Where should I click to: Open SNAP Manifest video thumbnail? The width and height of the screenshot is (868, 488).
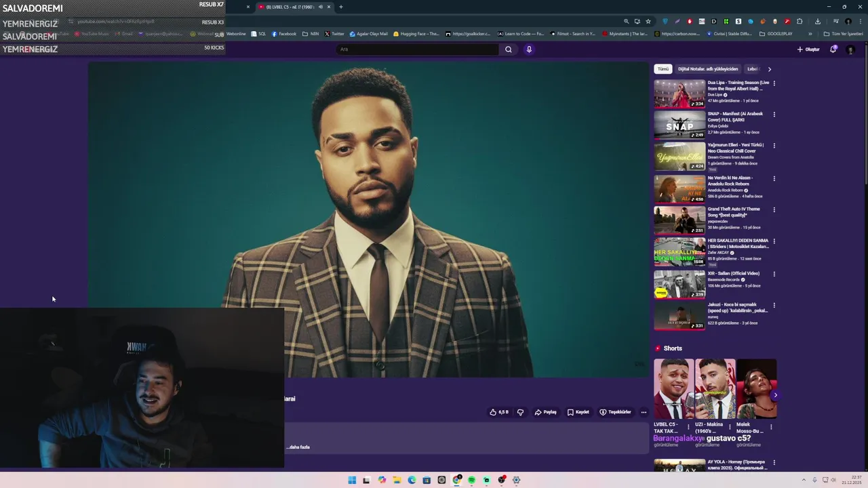point(679,125)
